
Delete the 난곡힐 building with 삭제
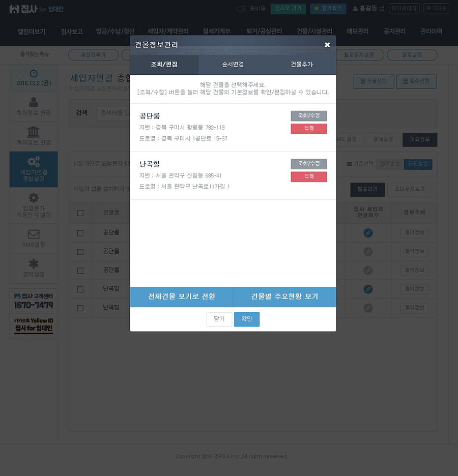pos(309,176)
